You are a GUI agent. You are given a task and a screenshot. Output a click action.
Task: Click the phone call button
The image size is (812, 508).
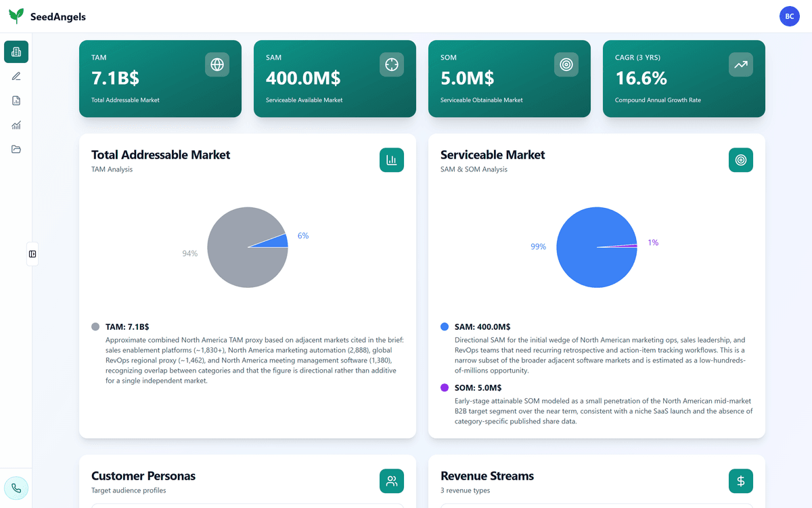click(16, 488)
